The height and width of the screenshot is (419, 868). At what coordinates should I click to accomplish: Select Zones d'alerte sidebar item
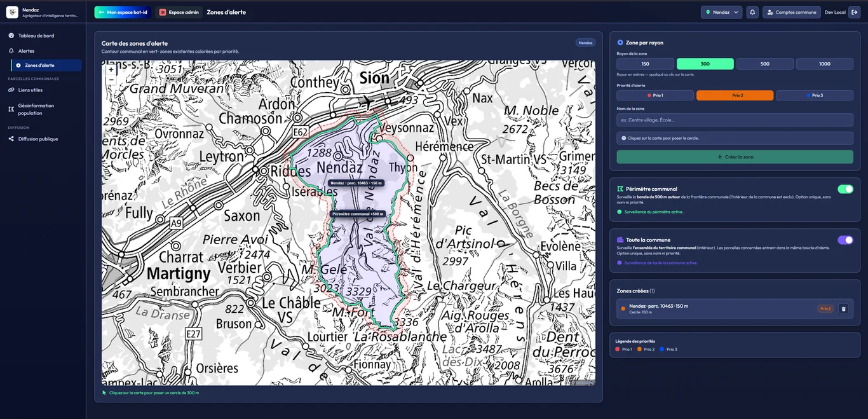[46, 65]
